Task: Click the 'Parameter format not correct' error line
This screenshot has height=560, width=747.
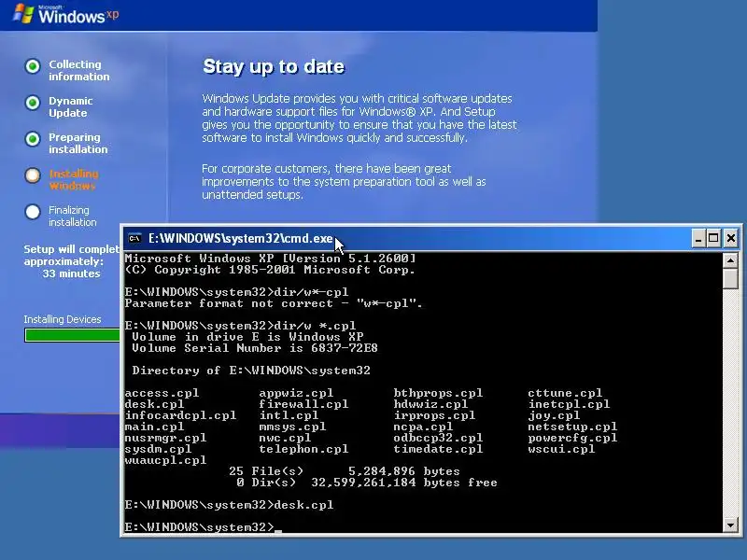Action: 274,304
